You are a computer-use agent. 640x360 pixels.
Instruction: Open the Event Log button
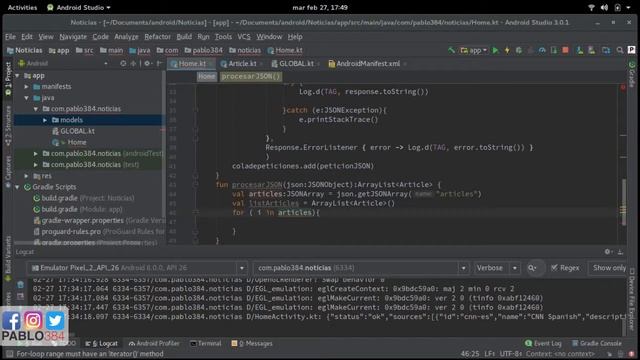point(543,344)
